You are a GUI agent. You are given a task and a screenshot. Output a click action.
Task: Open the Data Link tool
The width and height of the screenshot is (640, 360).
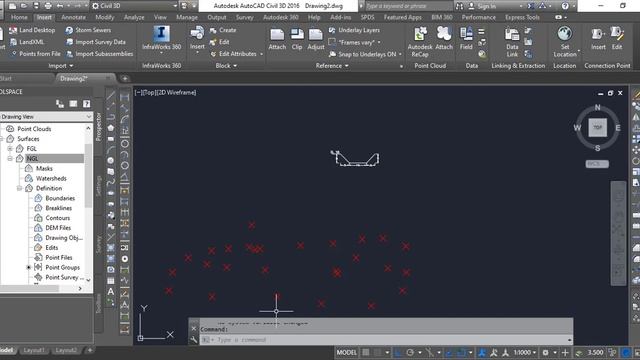pyautogui.click(x=512, y=42)
